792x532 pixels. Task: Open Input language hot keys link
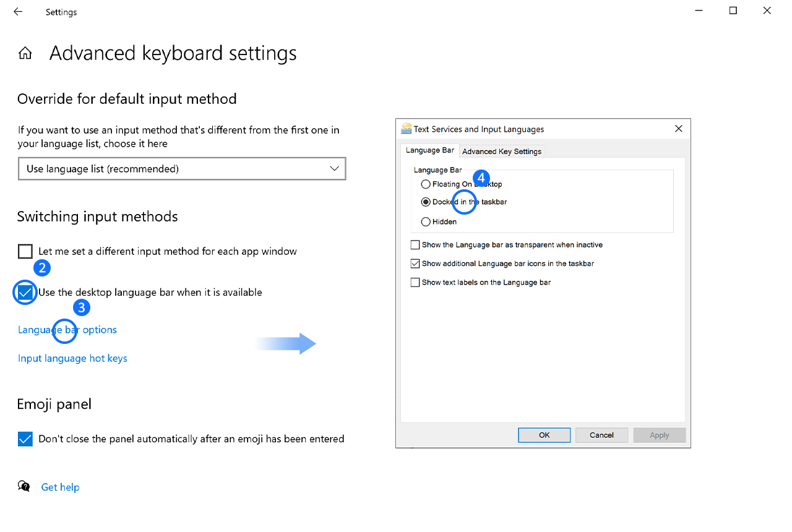(x=72, y=358)
